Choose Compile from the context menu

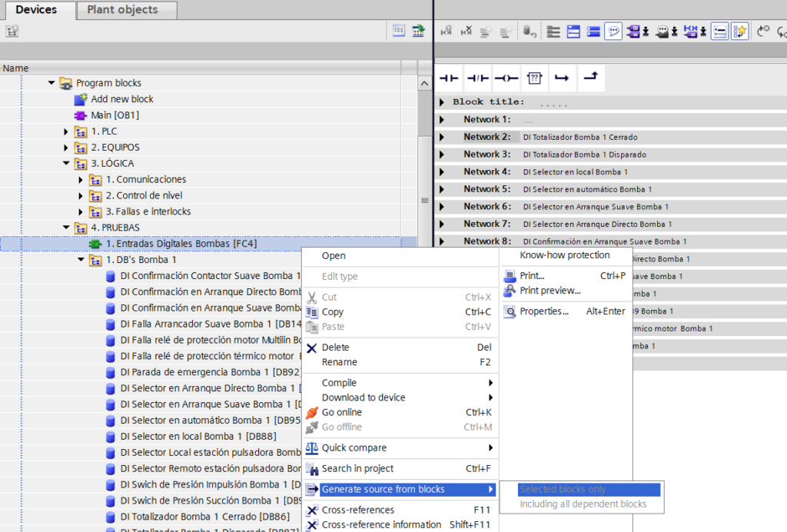pyautogui.click(x=339, y=383)
